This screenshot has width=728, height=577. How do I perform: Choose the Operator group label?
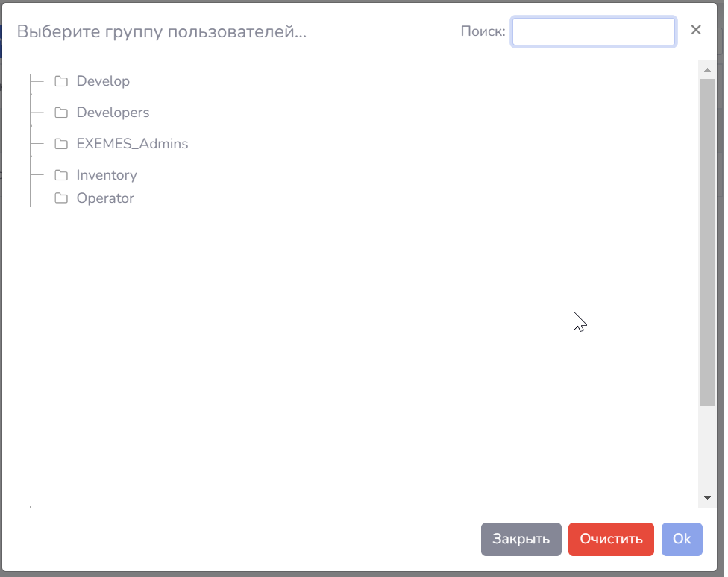(x=105, y=198)
